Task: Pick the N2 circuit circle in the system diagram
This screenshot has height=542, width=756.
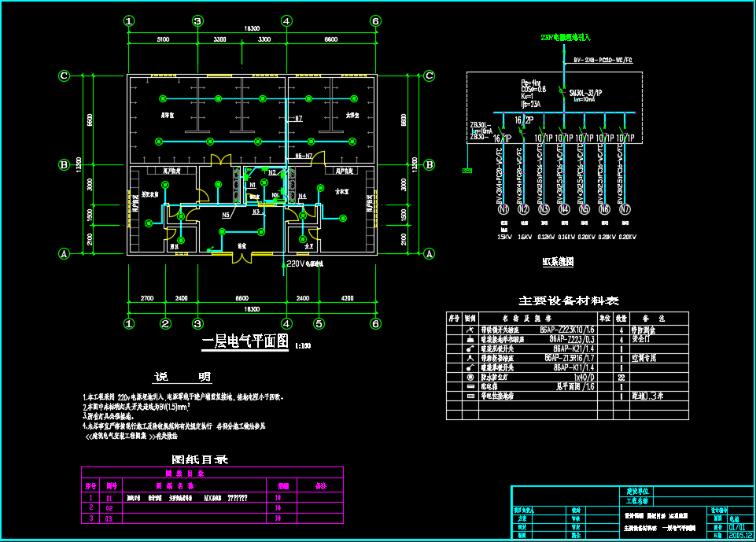Action: [523, 209]
